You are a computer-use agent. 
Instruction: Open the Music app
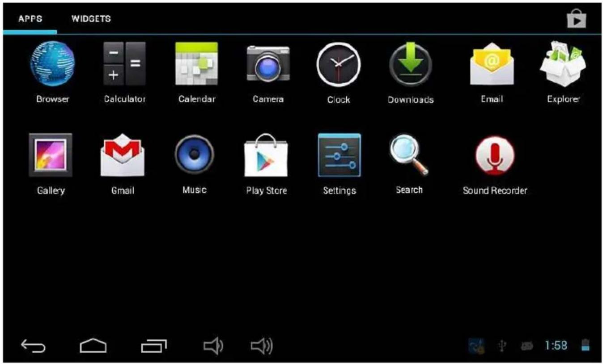click(194, 155)
